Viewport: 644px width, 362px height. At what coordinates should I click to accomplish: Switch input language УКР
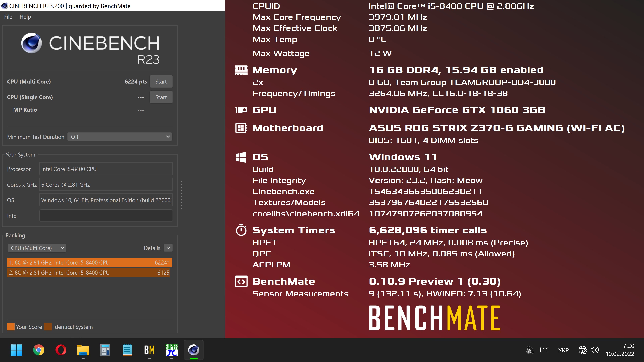click(x=563, y=350)
